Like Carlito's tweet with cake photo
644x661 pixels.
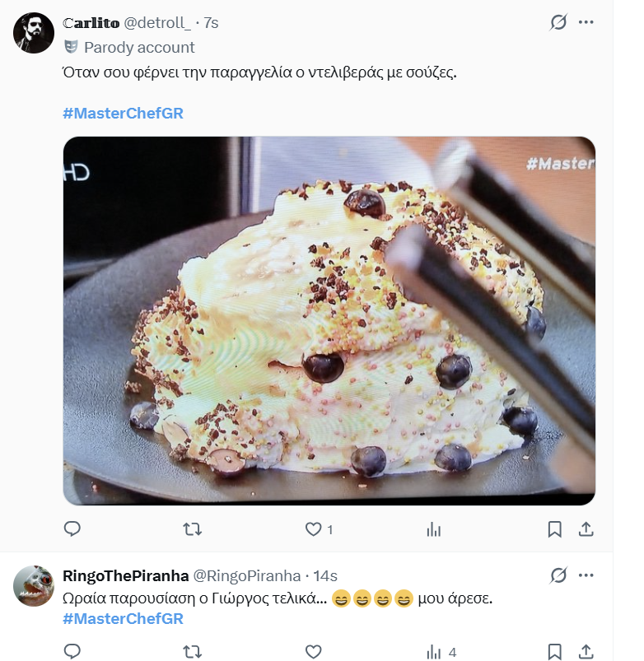[x=314, y=528]
